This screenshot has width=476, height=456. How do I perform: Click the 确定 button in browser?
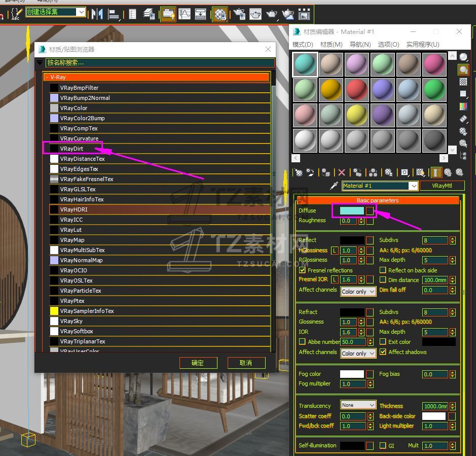(198, 363)
